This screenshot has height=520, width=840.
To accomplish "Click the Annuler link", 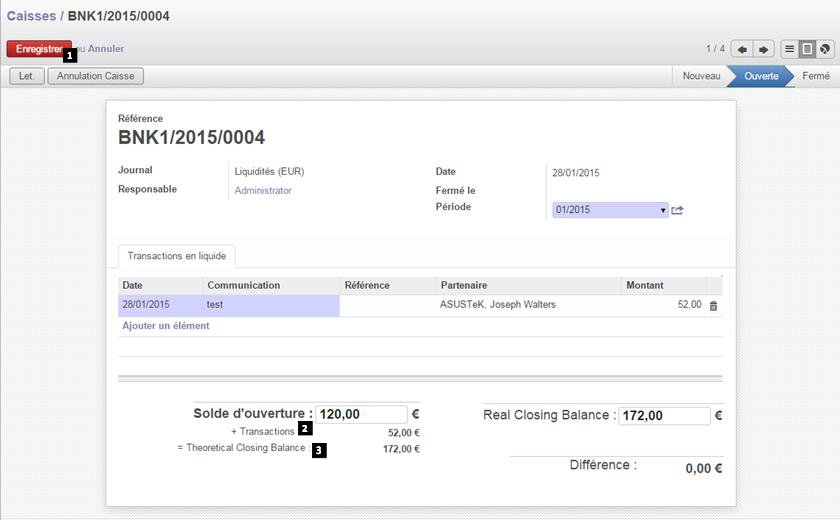I will [106, 49].
